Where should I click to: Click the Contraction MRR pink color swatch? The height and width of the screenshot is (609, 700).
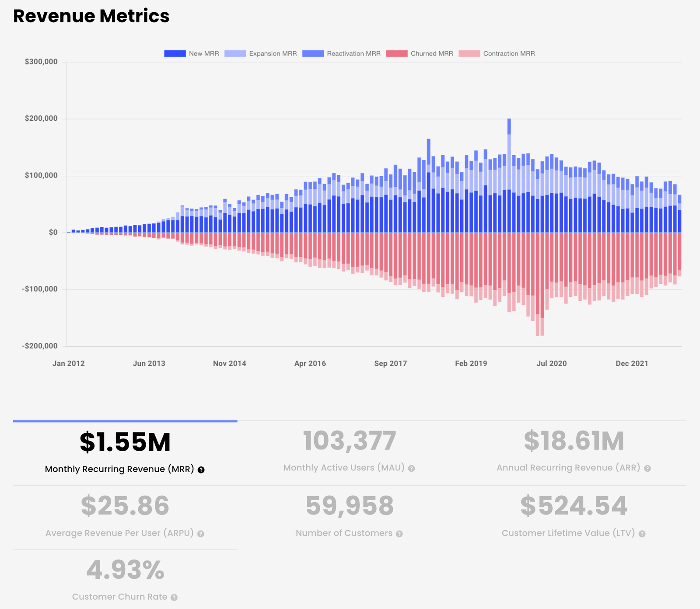(x=469, y=54)
